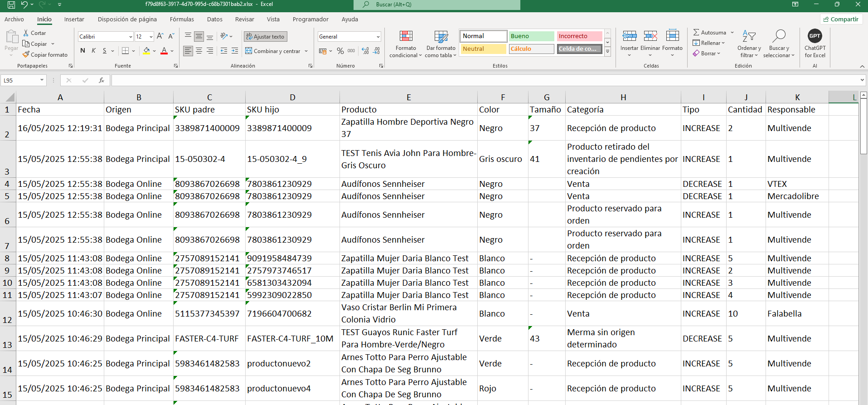This screenshot has width=868, height=405.
Task: Expand the cell styles gallery
Action: pos(608,53)
